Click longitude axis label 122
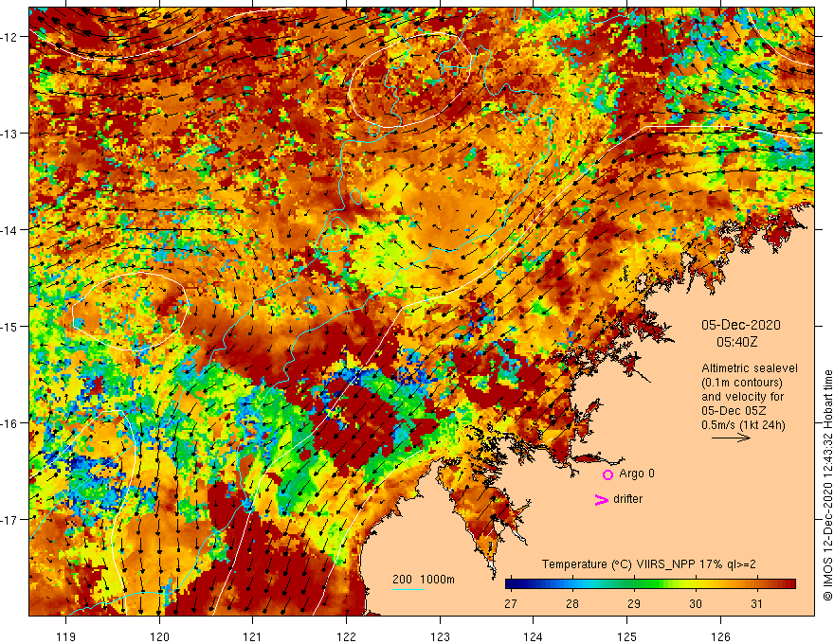Image resolution: width=834 pixels, height=644 pixels. 346,636
